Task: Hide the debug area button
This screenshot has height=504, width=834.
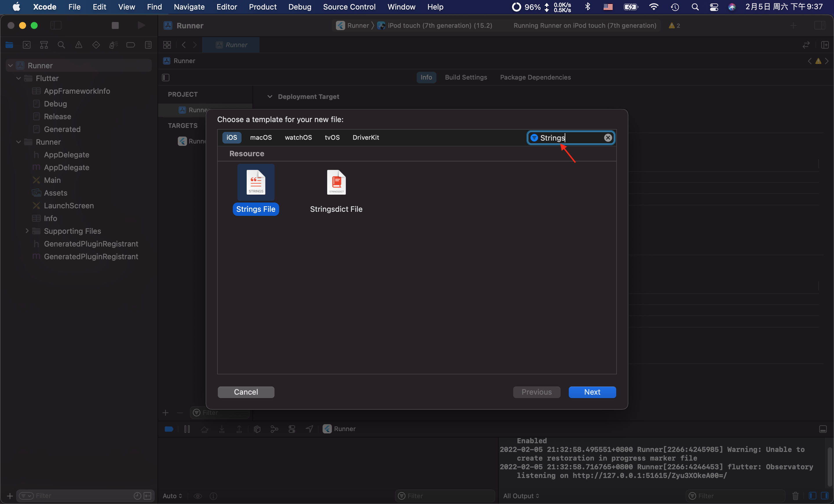Action: tap(823, 429)
